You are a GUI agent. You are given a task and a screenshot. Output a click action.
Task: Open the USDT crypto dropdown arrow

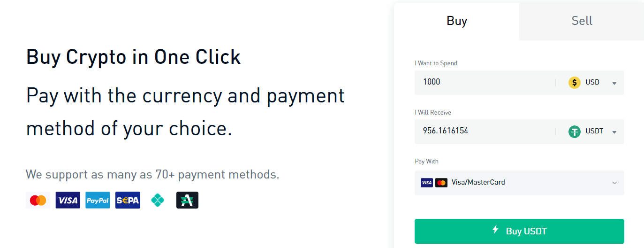tap(614, 132)
